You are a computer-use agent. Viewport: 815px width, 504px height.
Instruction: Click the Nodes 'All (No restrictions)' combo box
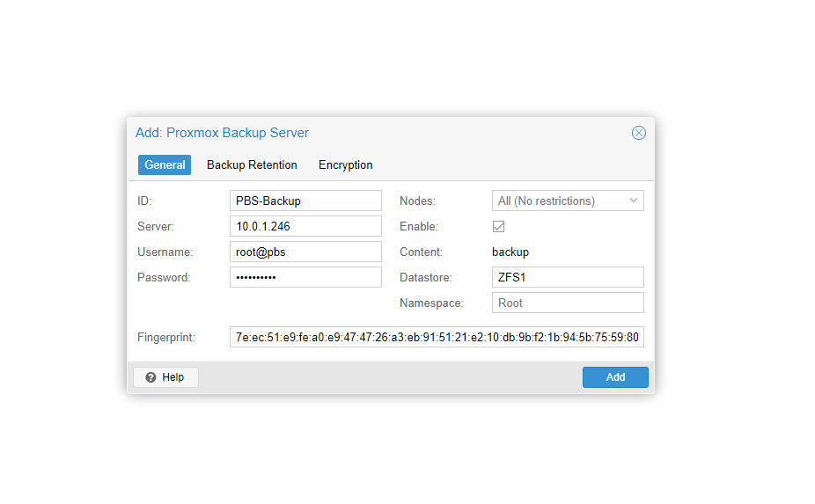pyautogui.click(x=559, y=201)
